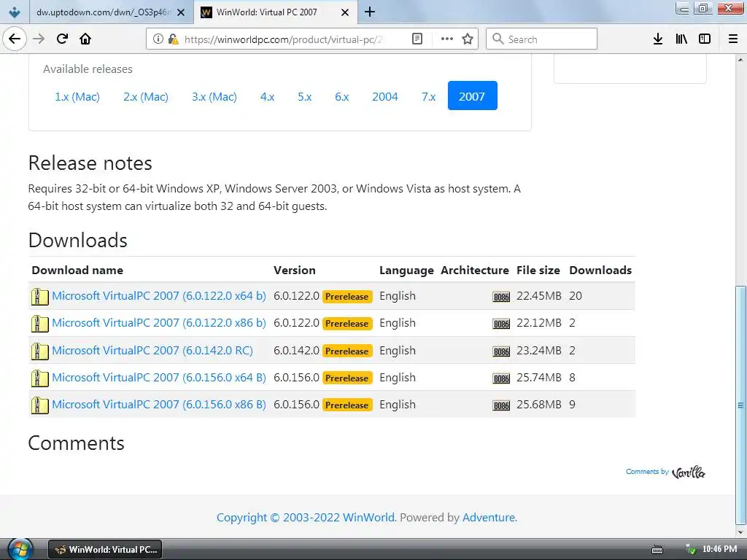Select the 6.x release
Image resolution: width=747 pixels, height=560 pixels.
tap(341, 97)
